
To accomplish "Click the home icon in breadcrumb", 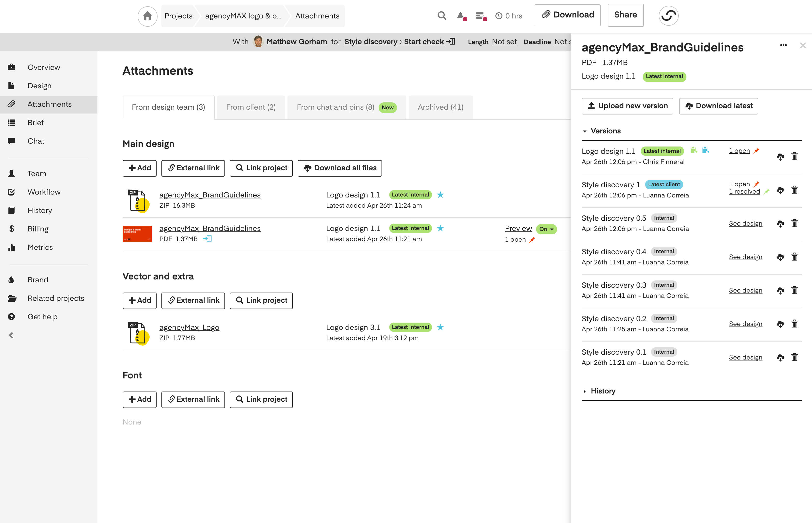I will click(147, 16).
